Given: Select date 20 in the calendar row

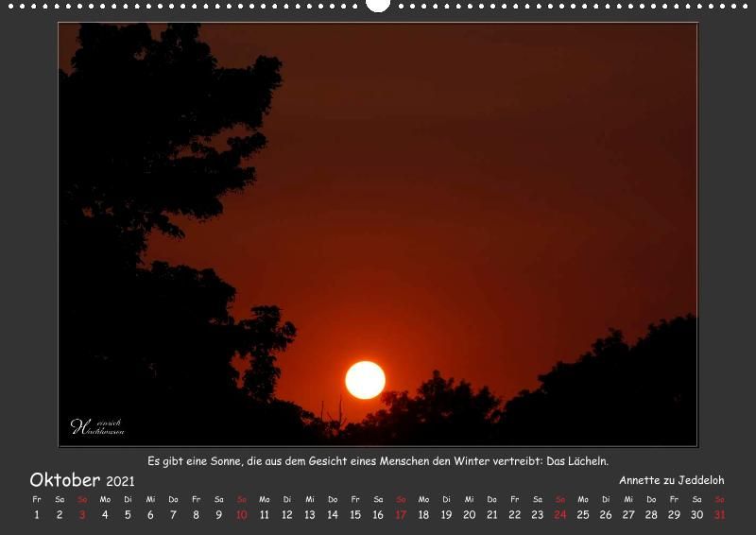Looking at the screenshot, I should coord(469,515).
